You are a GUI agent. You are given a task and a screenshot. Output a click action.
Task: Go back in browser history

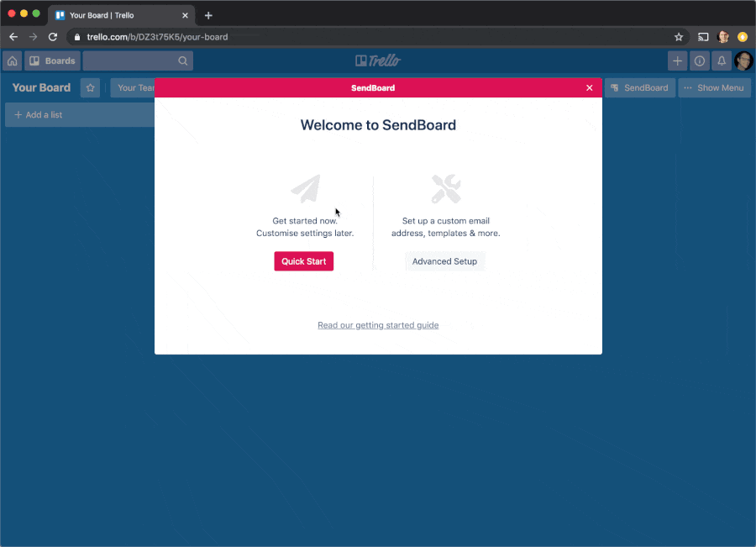click(13, 37)
